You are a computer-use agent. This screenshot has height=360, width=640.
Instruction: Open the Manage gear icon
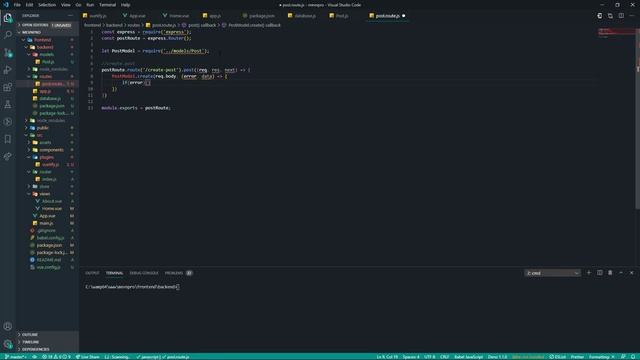click(8, 344)
